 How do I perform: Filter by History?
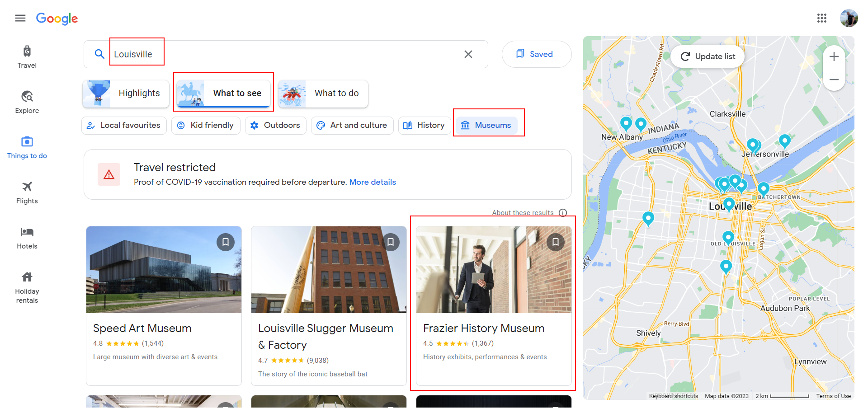coord(424,125)
